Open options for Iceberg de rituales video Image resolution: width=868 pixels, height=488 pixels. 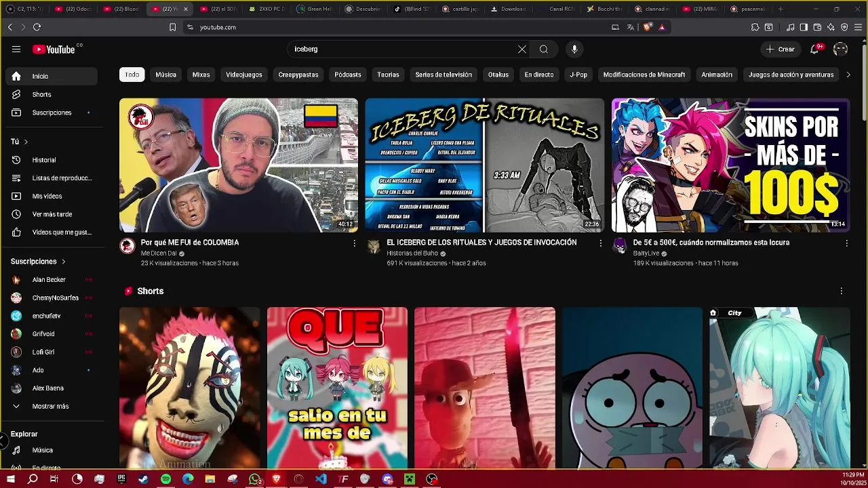(600, 243)
